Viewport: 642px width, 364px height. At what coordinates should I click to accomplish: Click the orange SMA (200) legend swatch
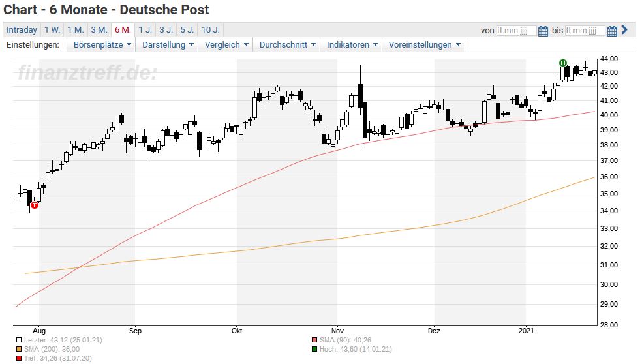(19, 349)
